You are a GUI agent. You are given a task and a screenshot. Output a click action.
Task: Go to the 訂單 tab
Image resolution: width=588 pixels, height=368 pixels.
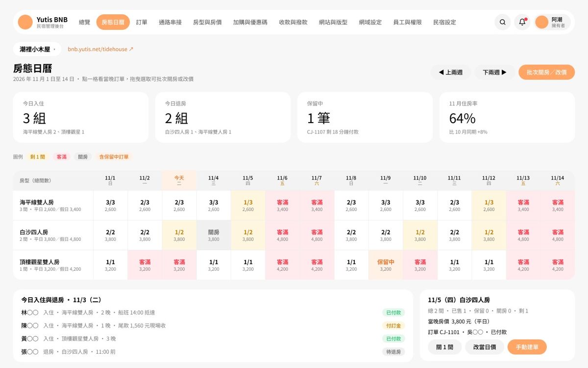point(142,22)
